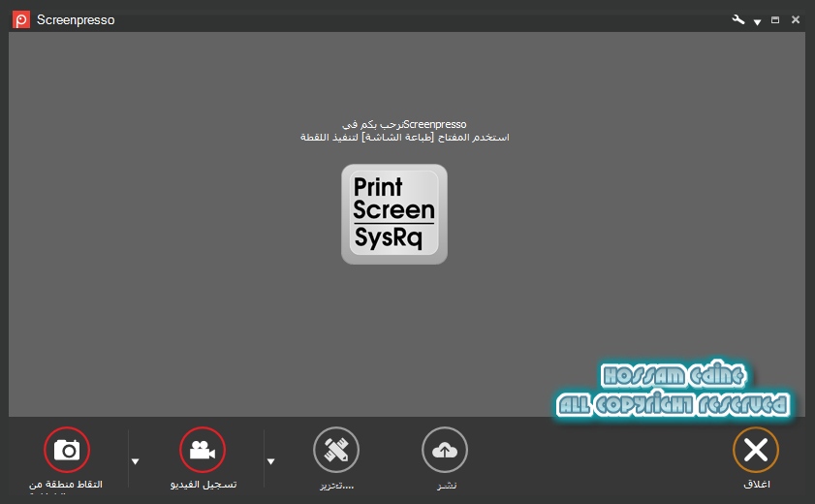Open the video recording options dropdown arrow
The image size is (815, 504).
tap(270, 461)
